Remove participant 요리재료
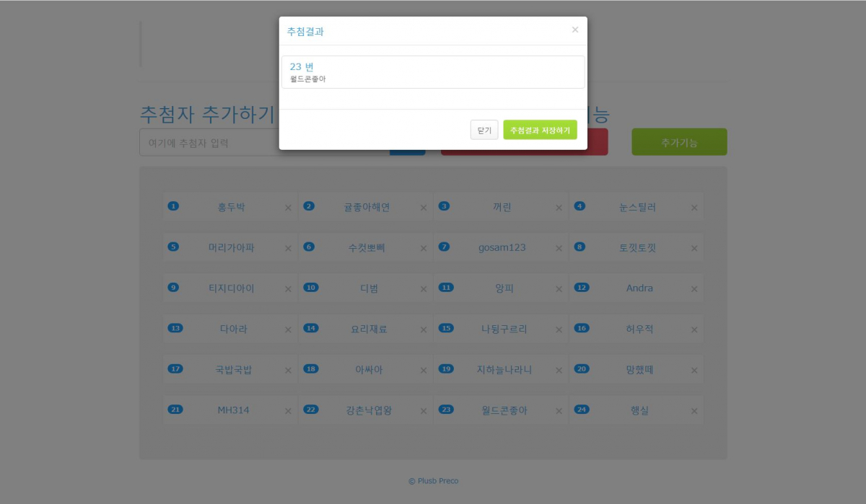This screenshot has height=504, width=866. [x=424, y=330]
